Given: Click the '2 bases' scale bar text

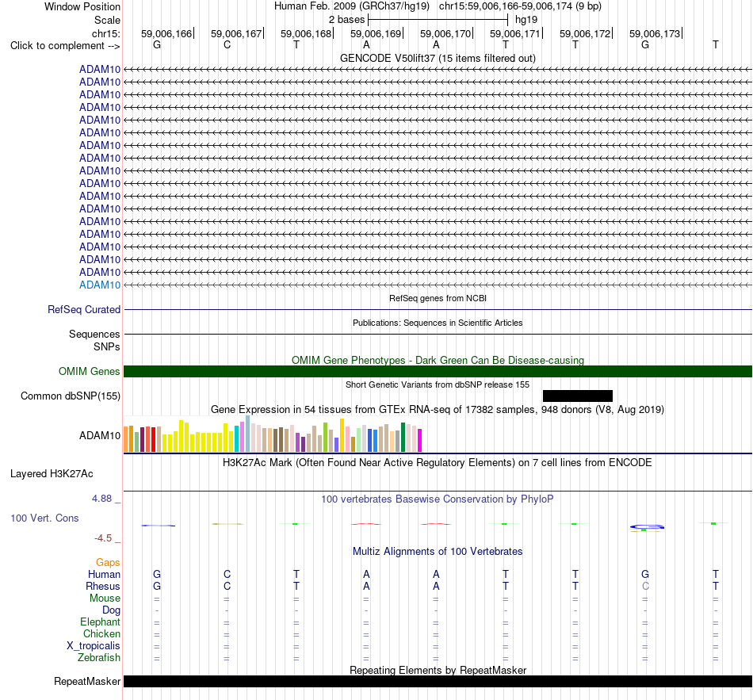Looking at the screenshot, I should coord(346,20).
